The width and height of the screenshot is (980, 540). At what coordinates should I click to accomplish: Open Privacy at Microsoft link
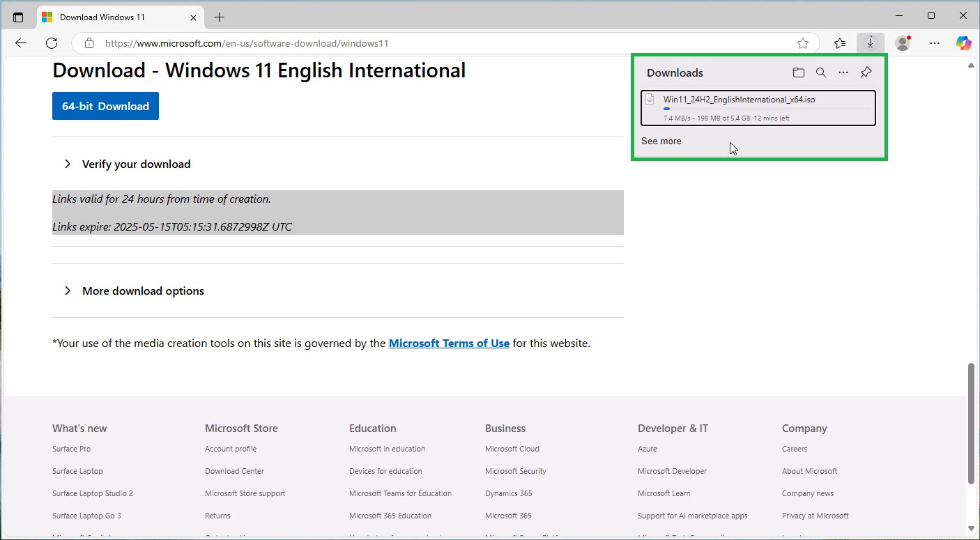coord(815,516)
